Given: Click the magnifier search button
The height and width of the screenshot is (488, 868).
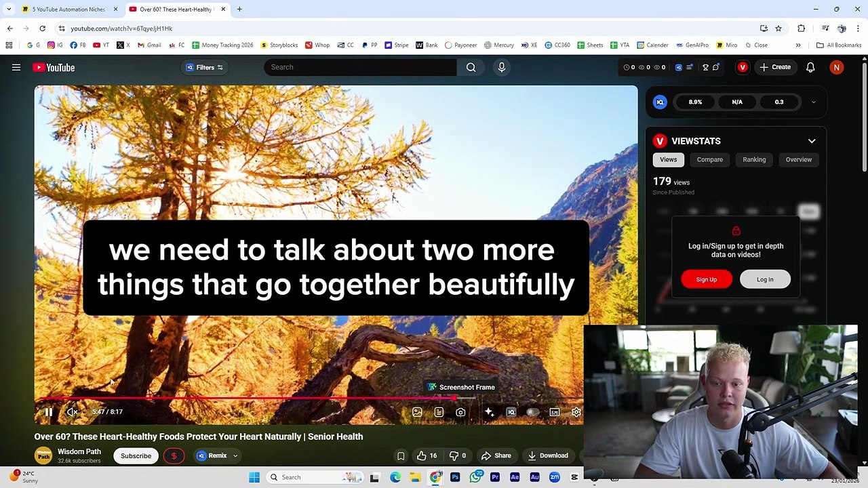Looking at the screenshot, I should coord(471,67).
